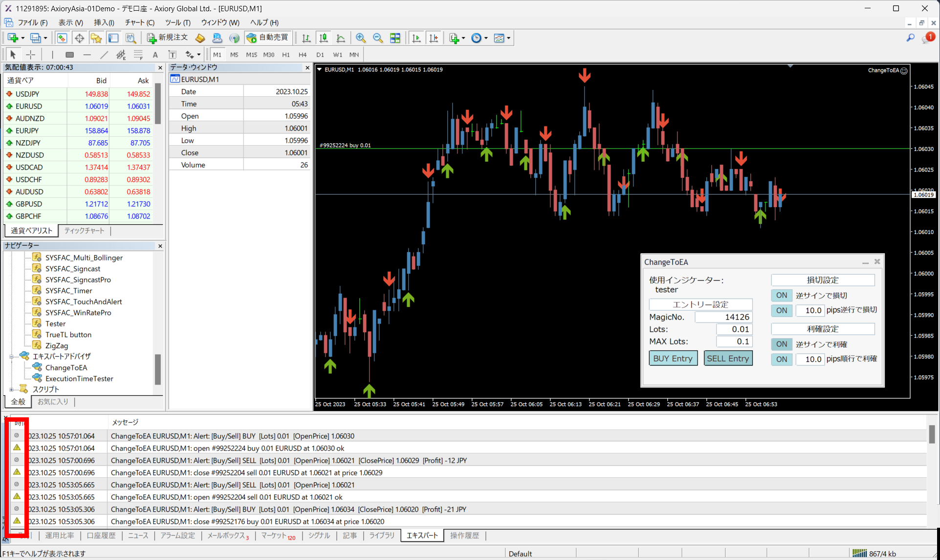Screen dimensions: 940x560
Task: Collapse the エキスパートアドバイザ tree node
Action: click(11, 356)
